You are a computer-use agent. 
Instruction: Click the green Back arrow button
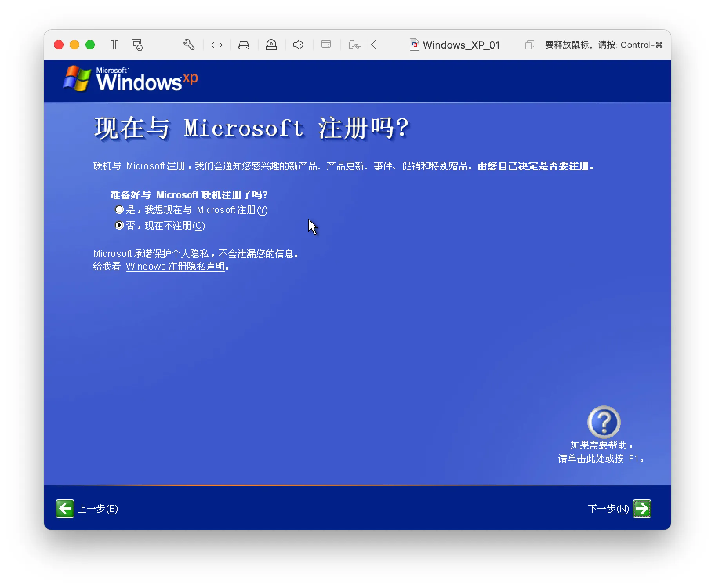pyautogui.click(x=65, y=509)
